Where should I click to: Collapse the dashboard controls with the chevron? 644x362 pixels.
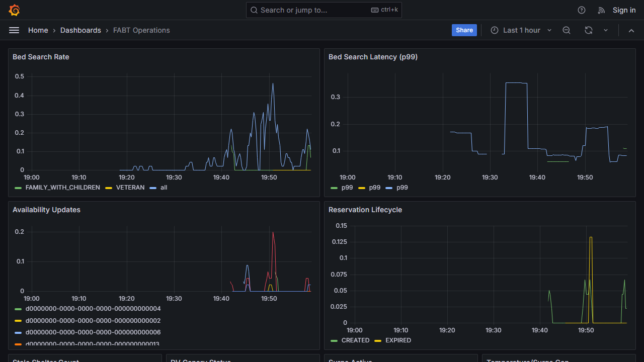631,30
